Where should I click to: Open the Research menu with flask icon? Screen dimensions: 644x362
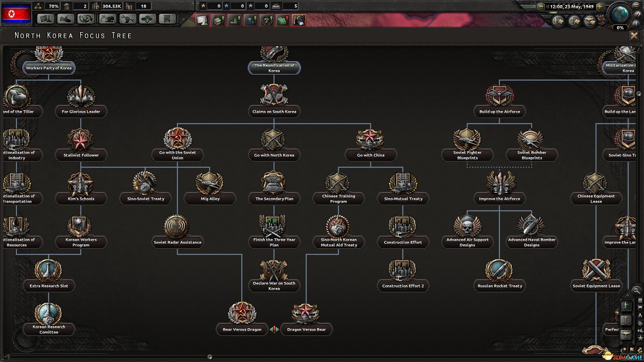[45, 19]
